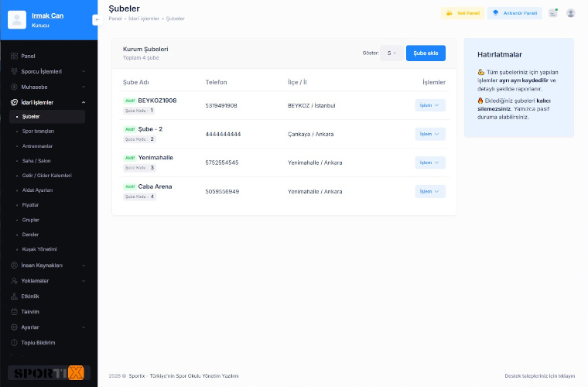Collapse İdari İşlemler menu chevron
The height and width of the screenshot is (387, 588).
coord(84,102)
